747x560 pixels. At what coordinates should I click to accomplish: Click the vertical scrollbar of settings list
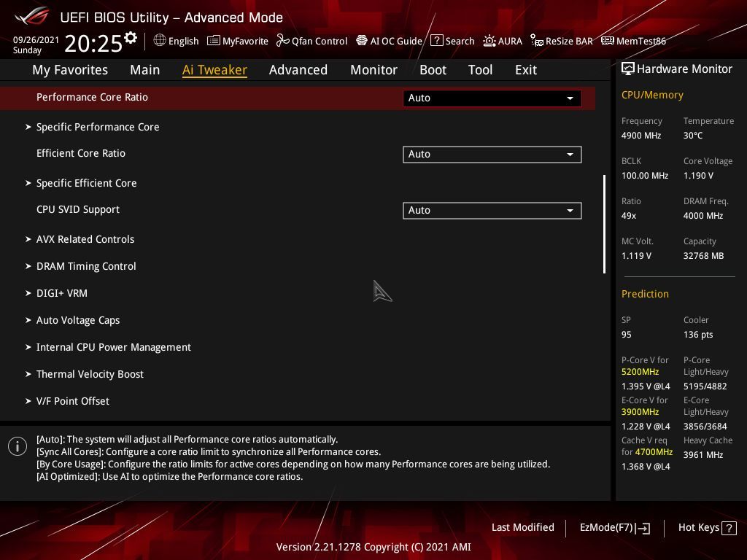point(605,225)
